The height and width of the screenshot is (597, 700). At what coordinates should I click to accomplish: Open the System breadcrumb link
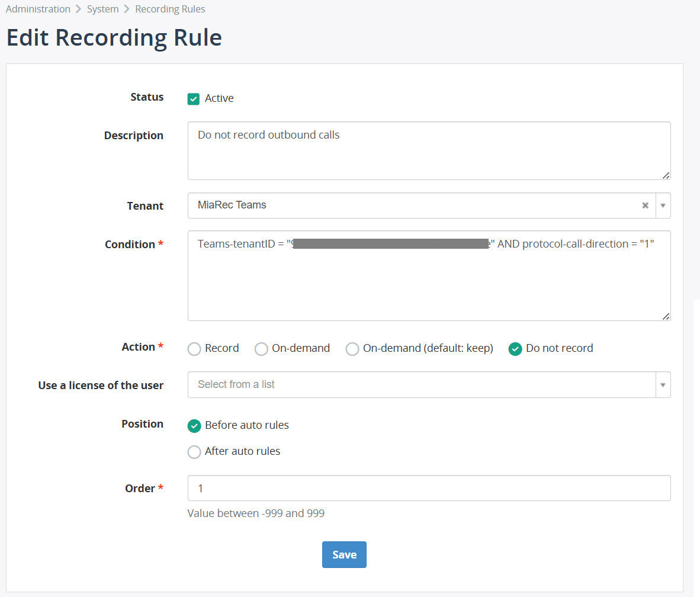(103, 9)
